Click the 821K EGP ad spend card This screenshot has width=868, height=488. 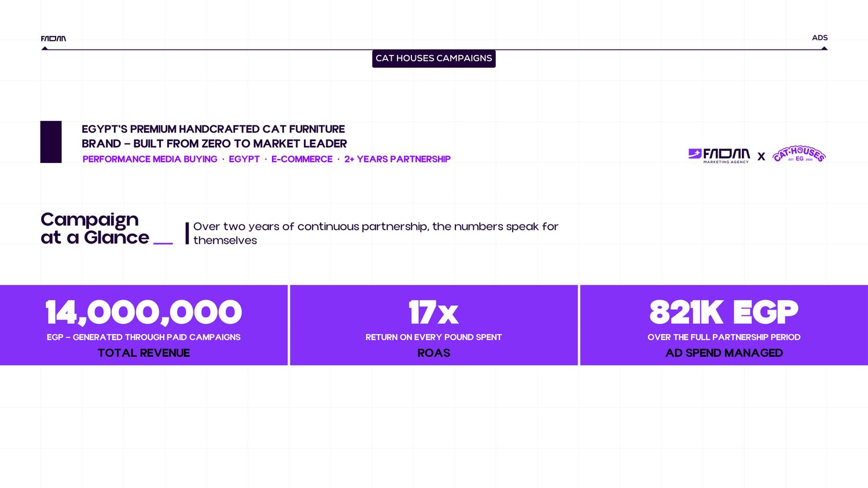724,325
